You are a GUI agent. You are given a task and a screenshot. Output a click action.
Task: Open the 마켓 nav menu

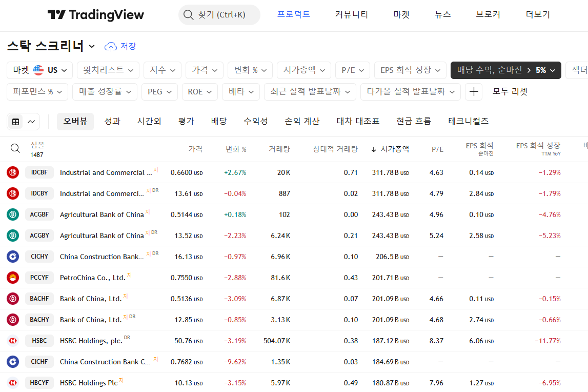point(401,15)
